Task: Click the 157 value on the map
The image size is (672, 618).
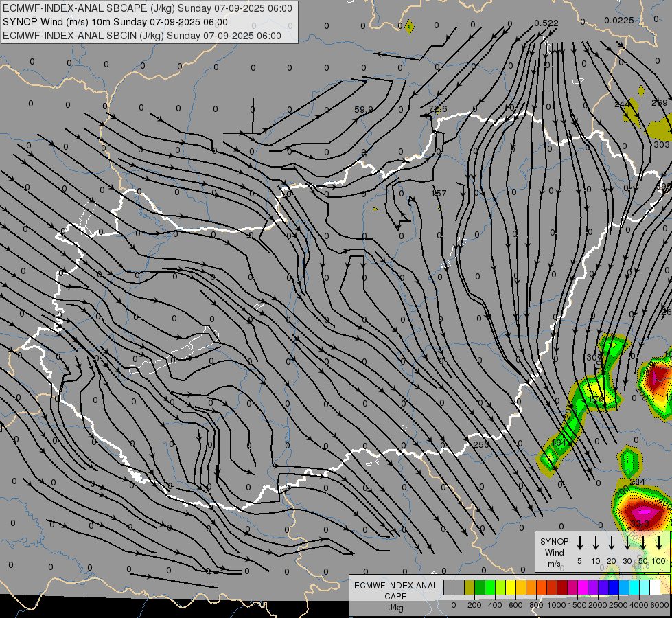Action: pos(439,194)
